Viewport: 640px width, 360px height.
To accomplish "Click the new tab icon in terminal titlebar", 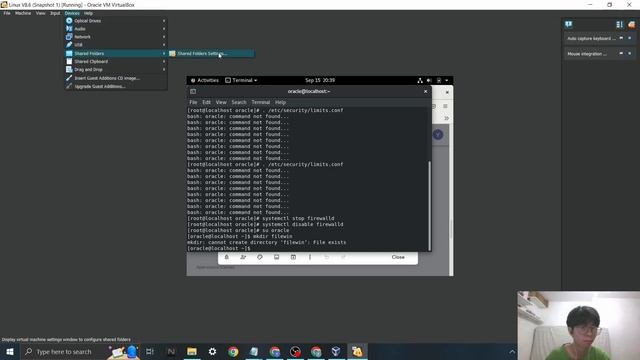I will pos(193,91).
